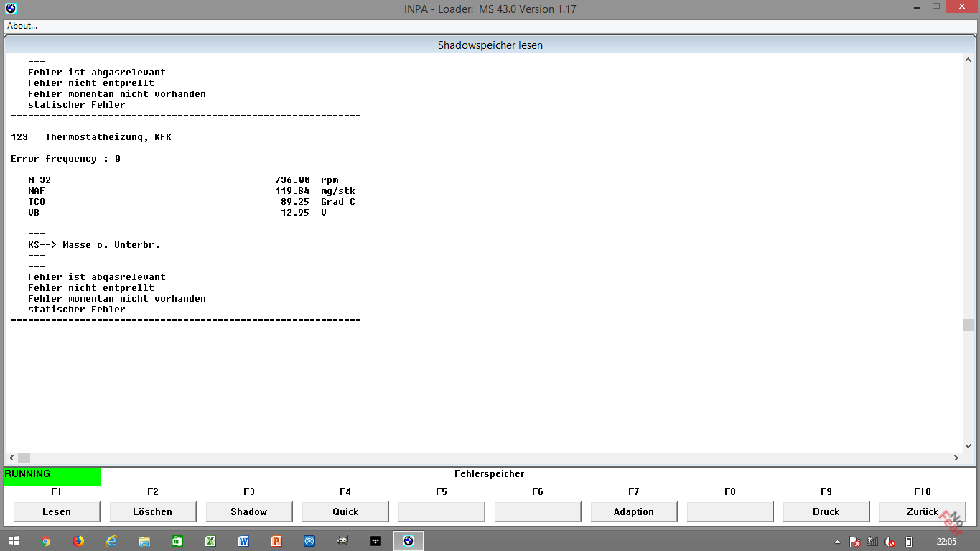Viewport: 980px width, 551px height.
Task: Check the battery tray icon
Action: 909,542
